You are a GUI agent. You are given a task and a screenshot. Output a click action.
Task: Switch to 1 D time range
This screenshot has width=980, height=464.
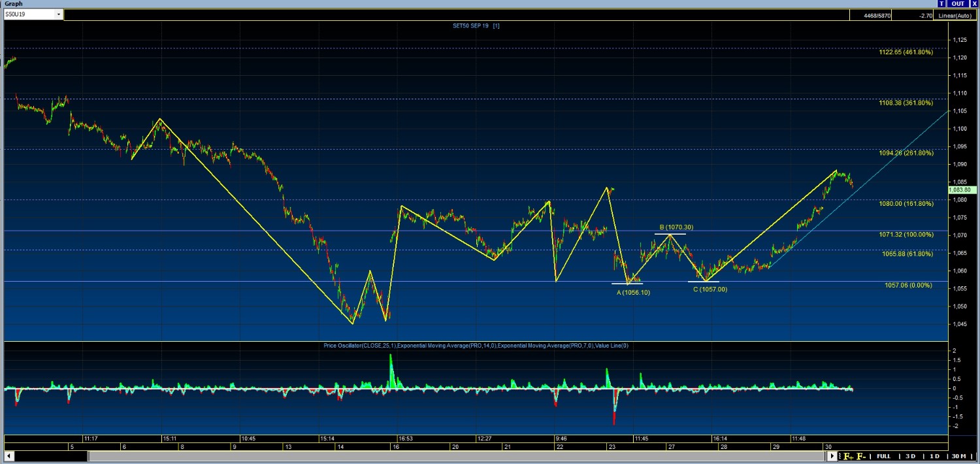pyautogui.click(x=934, y=456)
